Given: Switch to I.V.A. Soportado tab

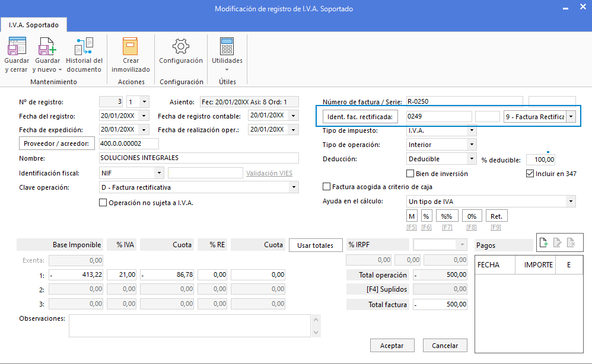Looking at the screenshot, I should 34,25.
